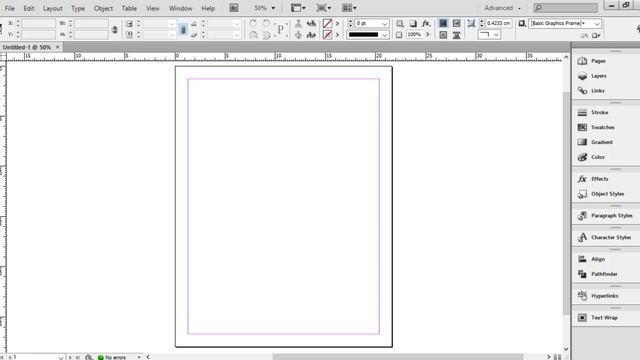The width and height of the screenshot is (640, 360).
Task: Click Rotate 90° counter-clockwise icon
Action: pyautogui.click(x=266, y=23)
